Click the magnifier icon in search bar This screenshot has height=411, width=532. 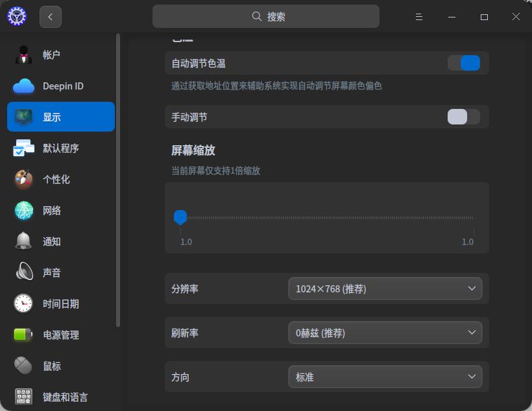pos(256,16)
